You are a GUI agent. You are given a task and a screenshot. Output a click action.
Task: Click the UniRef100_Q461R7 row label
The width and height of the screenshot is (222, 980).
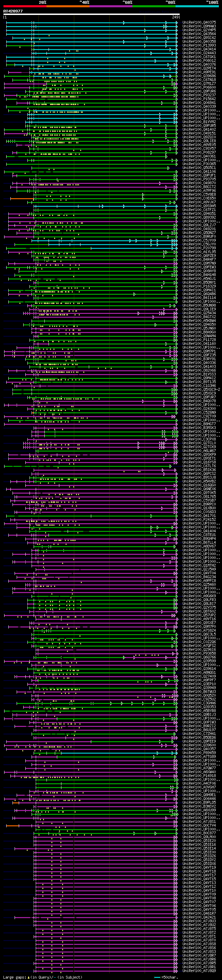(199, 913)
